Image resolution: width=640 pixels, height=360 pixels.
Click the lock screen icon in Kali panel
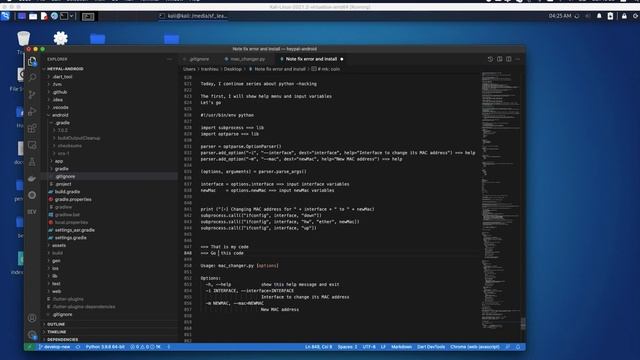click(x=624, y=16)
